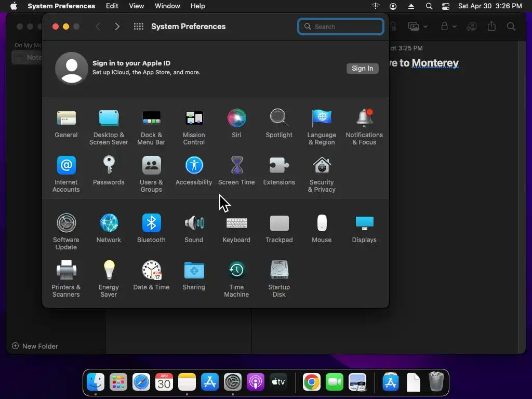Screen dimensions: 532x399
Task: Open Trackpad preferences
Action: tap(279, 229)
